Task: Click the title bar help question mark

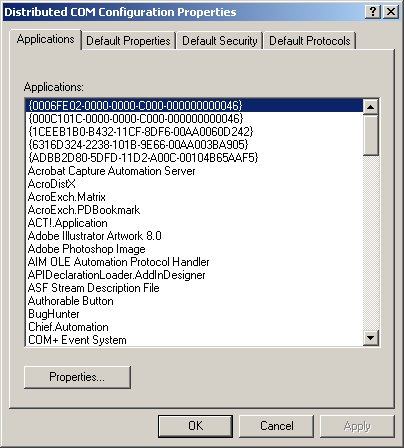Action: click(x=373, y=12)
